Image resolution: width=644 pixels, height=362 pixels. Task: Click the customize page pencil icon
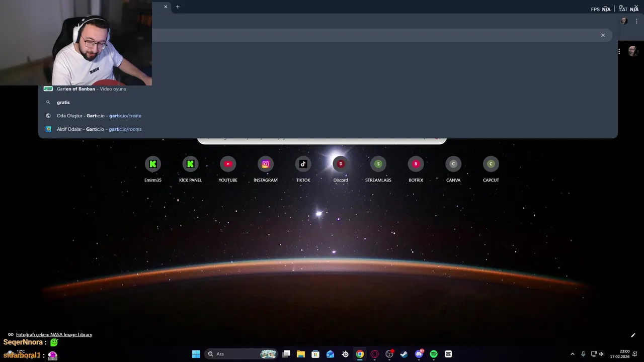point(633,335)
